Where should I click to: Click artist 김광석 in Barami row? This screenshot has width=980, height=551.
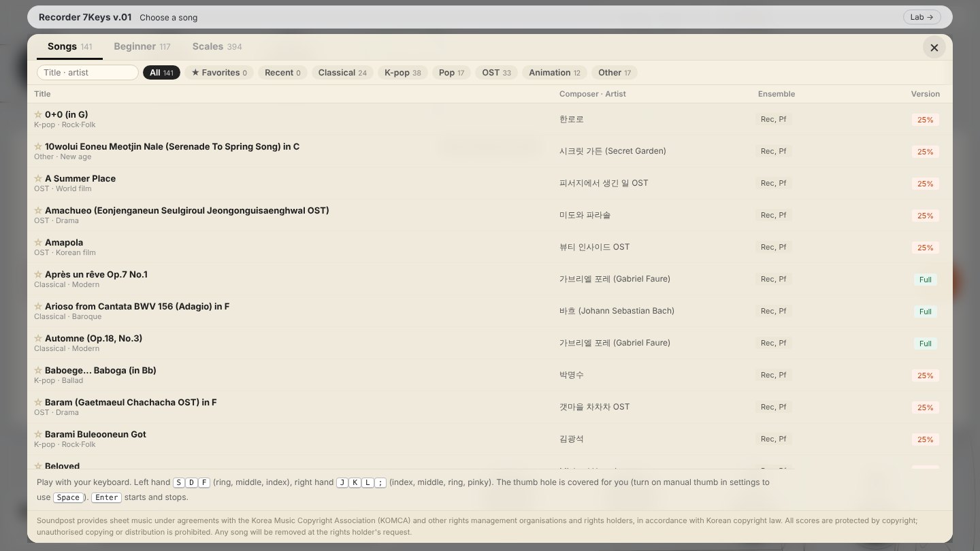tap(572, 439)
